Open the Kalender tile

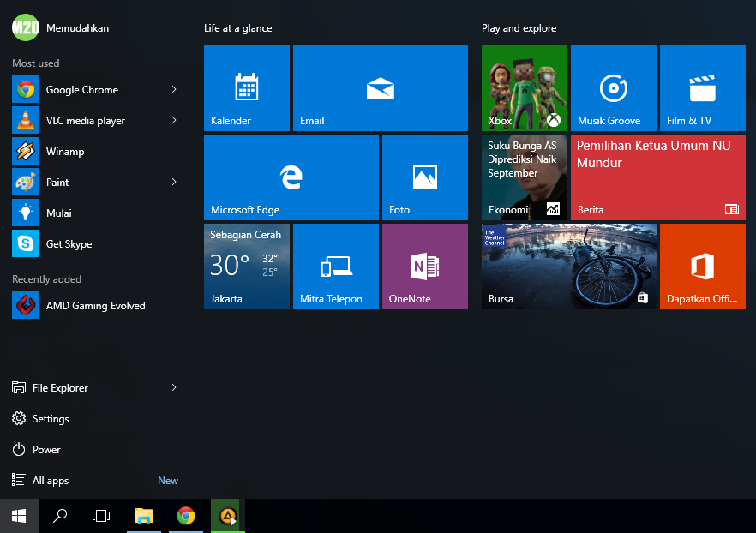pos(246,88)
